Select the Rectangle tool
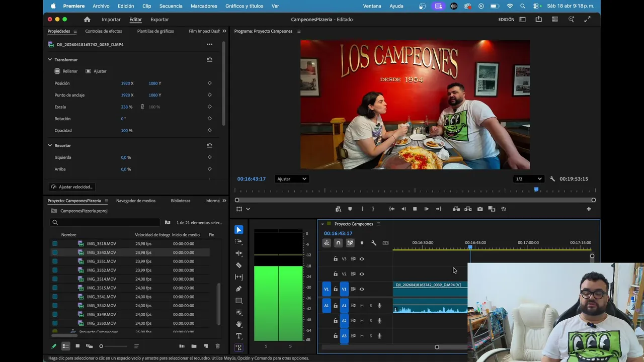 238,301
